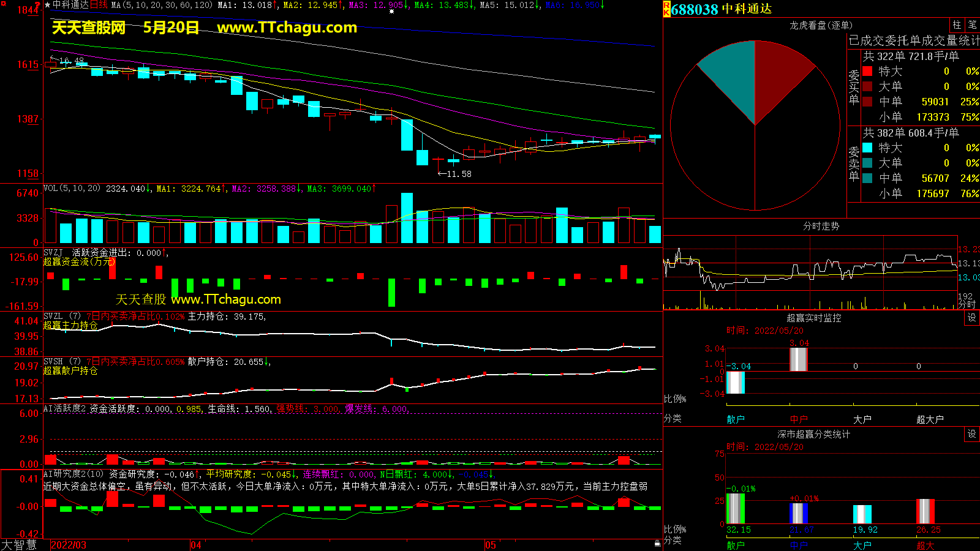Click the 大智慧 label at bottom-left
Screen dimensions: 980x551
(19, 545)
